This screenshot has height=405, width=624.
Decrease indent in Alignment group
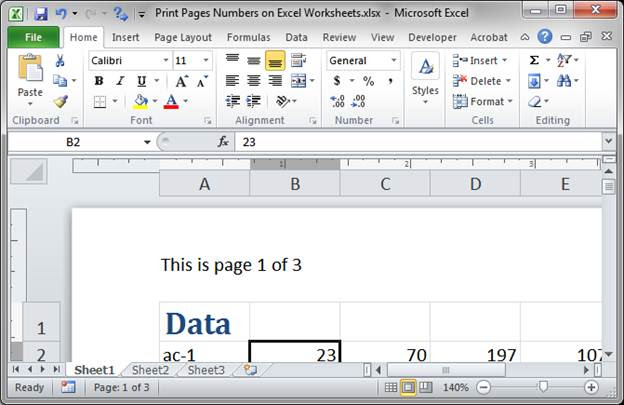[233, 101]
